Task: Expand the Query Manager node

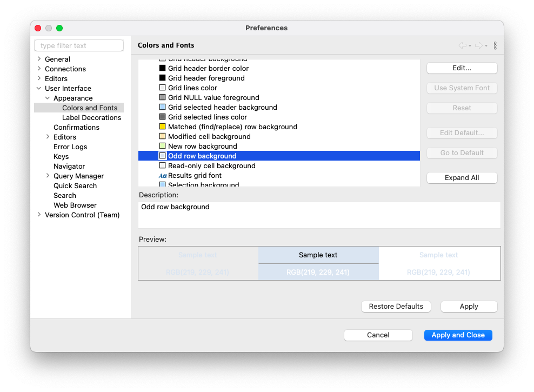Action: coord(48,176)
